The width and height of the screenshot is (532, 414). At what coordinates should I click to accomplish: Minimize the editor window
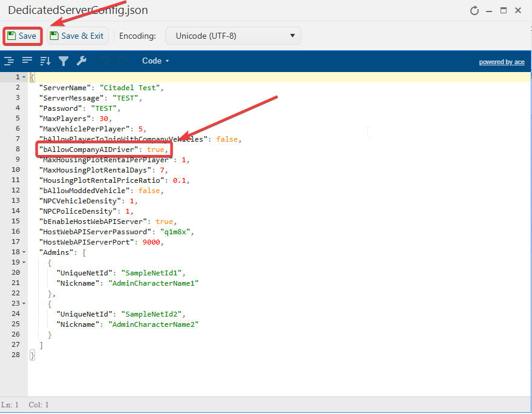point(489,11)
